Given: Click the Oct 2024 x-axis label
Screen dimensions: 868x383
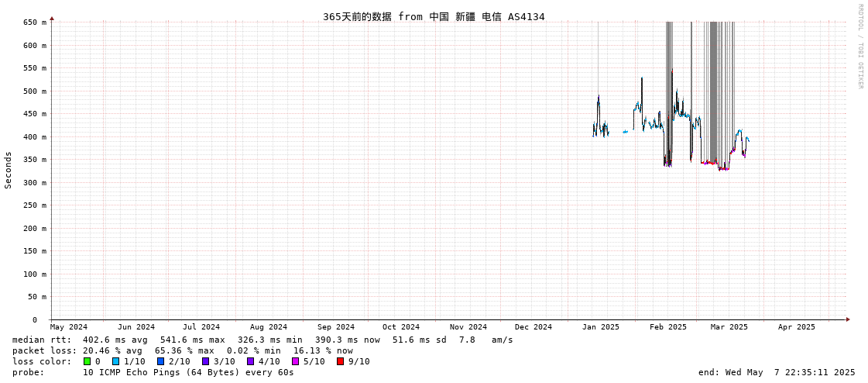Looking at the screenshot, I should [x=401, y=327].
